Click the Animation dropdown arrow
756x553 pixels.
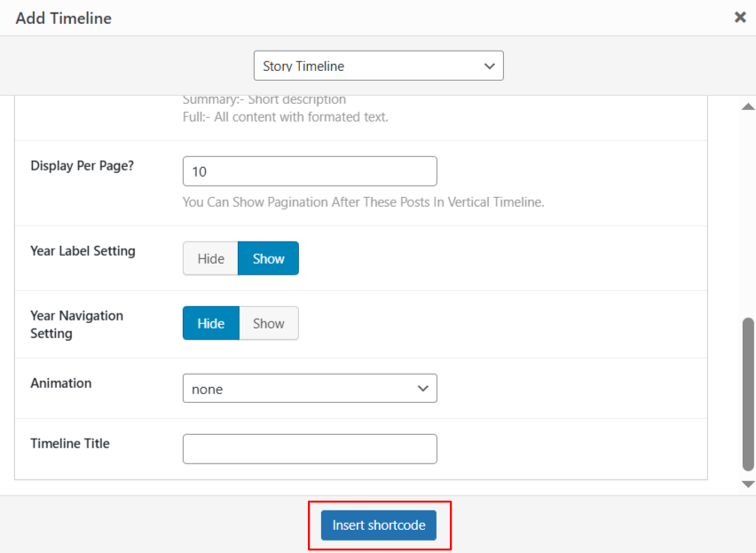423,388
